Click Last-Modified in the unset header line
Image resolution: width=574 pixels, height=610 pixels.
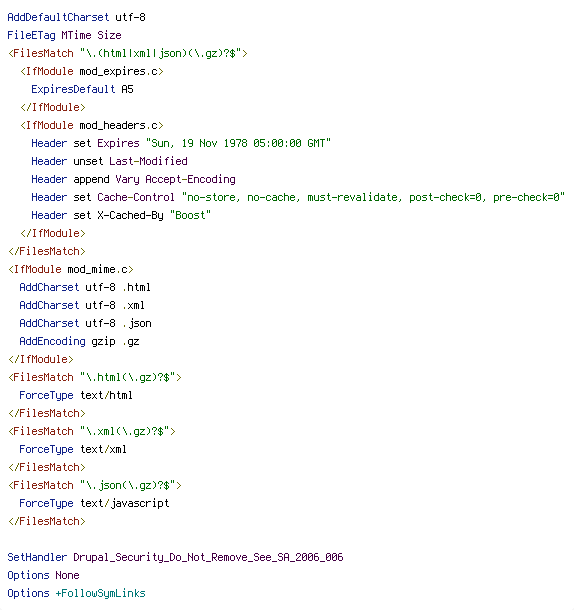click(148, 161)
